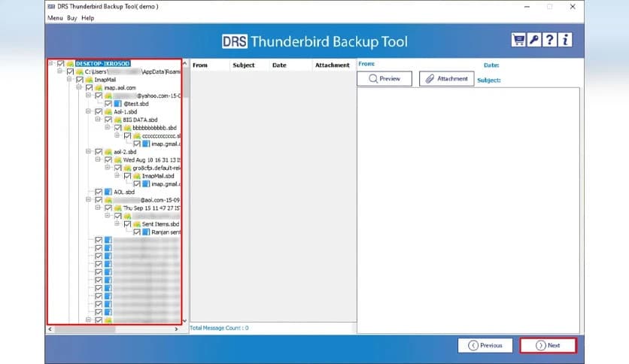
Task: Click the DRS app icon in title bar
Action: tap(51, 7)
